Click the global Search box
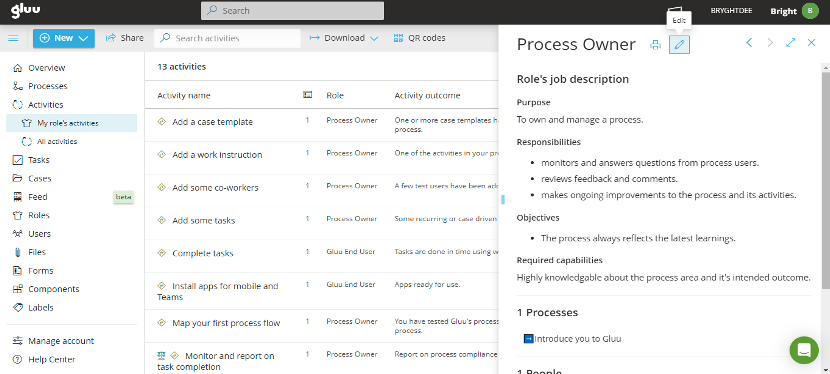Viewport: 830px width, 374px height. tap(292, 11)
